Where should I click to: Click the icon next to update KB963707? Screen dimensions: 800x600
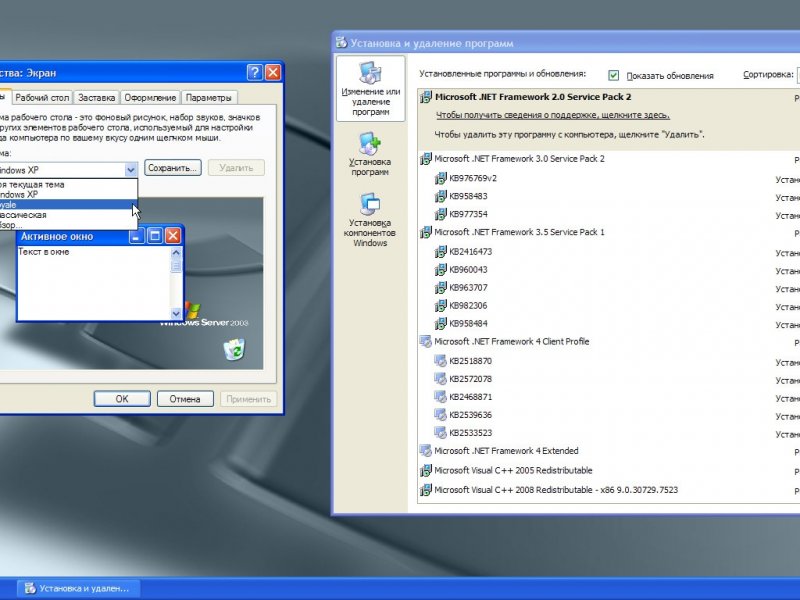tap(440, 288)
